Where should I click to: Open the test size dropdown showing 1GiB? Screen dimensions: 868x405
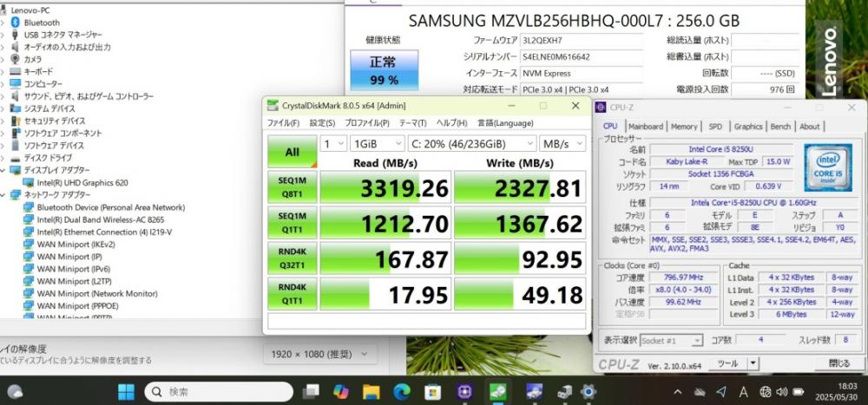point(377,144)
